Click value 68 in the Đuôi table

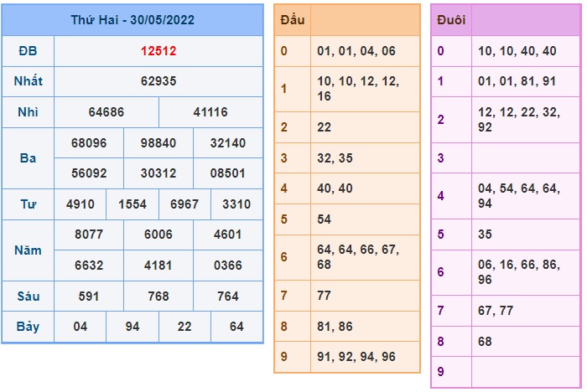pyautogui.click(x=485, y=342)
